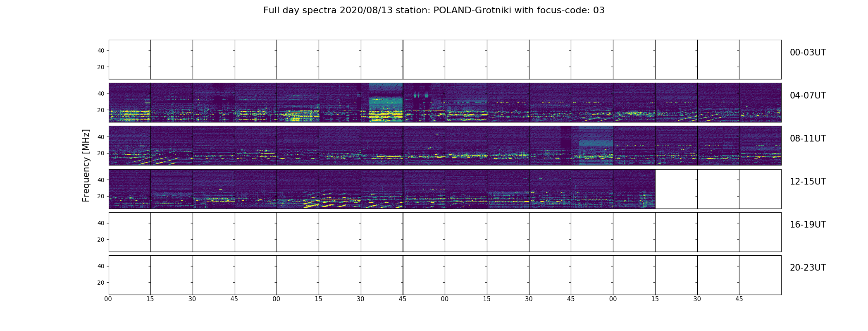Open the 08-11UT spectrogram panel with the teal block
Image resolution: width=868 pixels, height=331 pixels.
[x=592, y=146]
